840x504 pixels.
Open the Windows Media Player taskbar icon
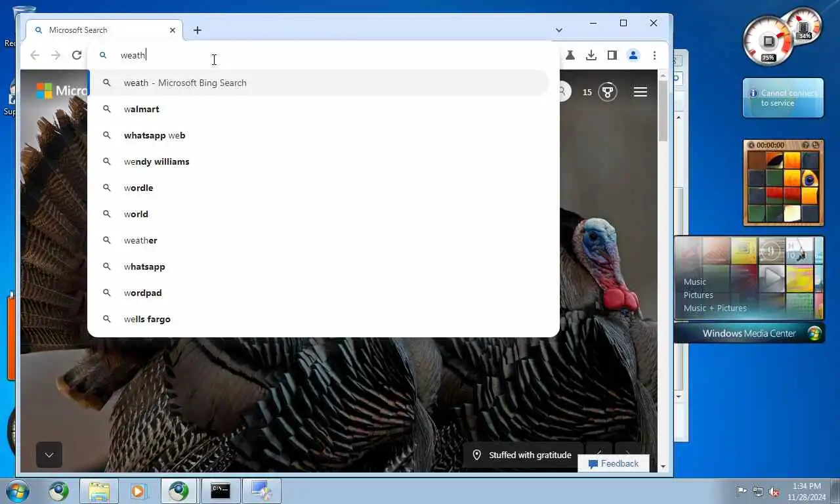138,491
